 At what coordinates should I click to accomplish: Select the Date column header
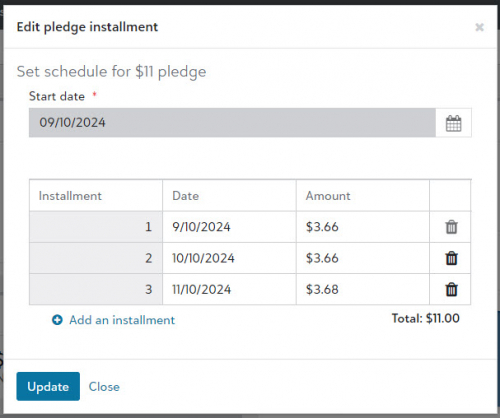(x=186, y=196)
